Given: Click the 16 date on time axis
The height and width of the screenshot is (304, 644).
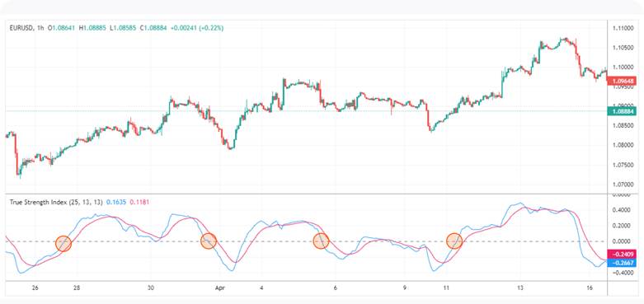Looking at the screenshot, I should 590,288.
